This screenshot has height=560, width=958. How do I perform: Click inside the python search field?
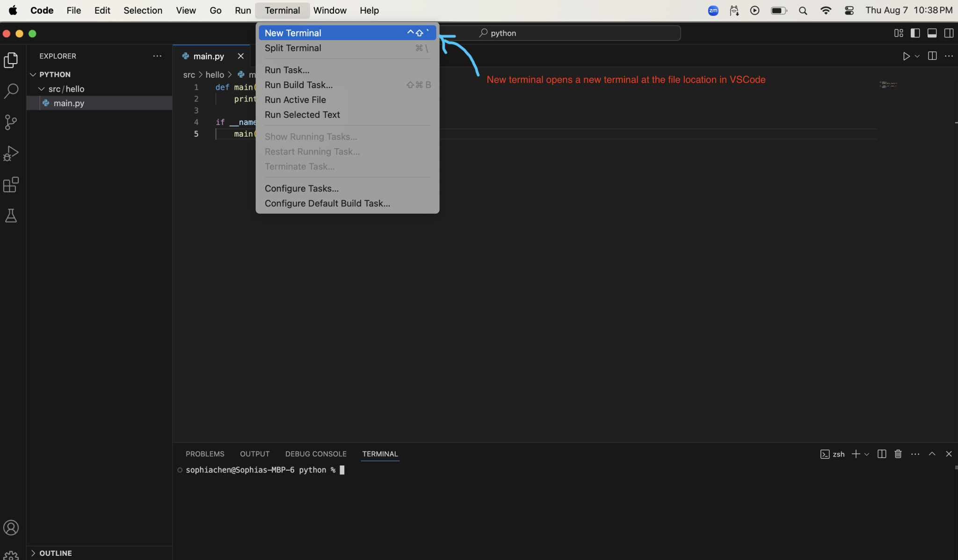(561, 33)
